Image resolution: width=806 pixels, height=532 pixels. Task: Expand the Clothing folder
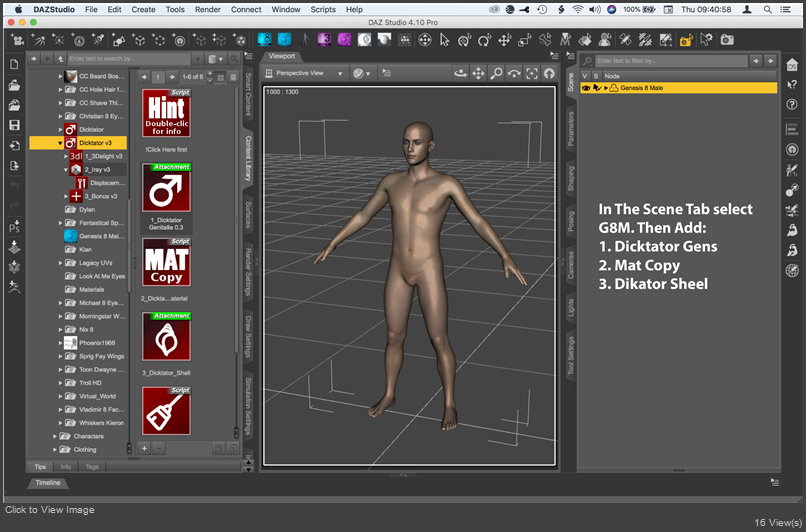(x=55, y=450)
